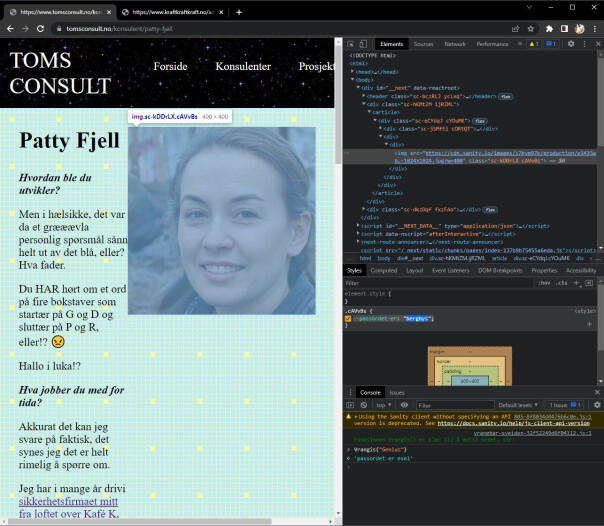604x526 pixels.
Task: Open the Computed styles tab
Action: click(384, 270)
